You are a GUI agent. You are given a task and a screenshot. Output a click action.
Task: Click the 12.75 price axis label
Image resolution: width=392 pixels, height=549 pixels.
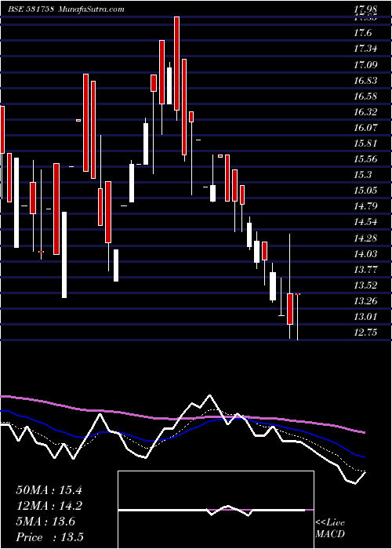click(366, 333)
